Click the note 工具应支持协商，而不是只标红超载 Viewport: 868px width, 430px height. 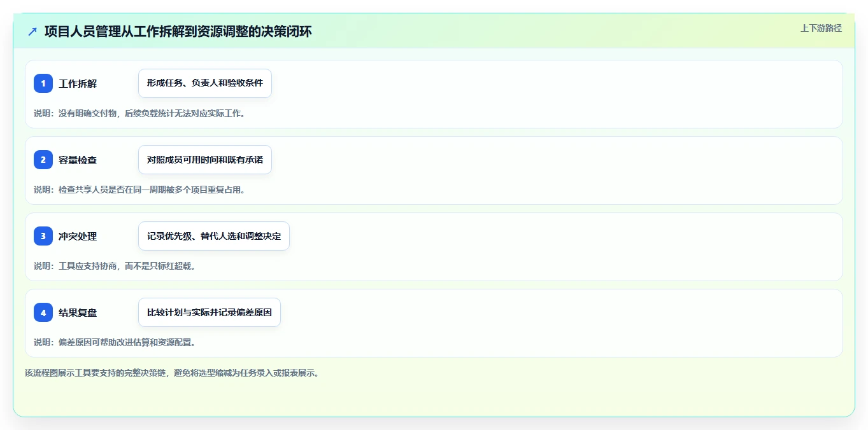tap(115, 266)
